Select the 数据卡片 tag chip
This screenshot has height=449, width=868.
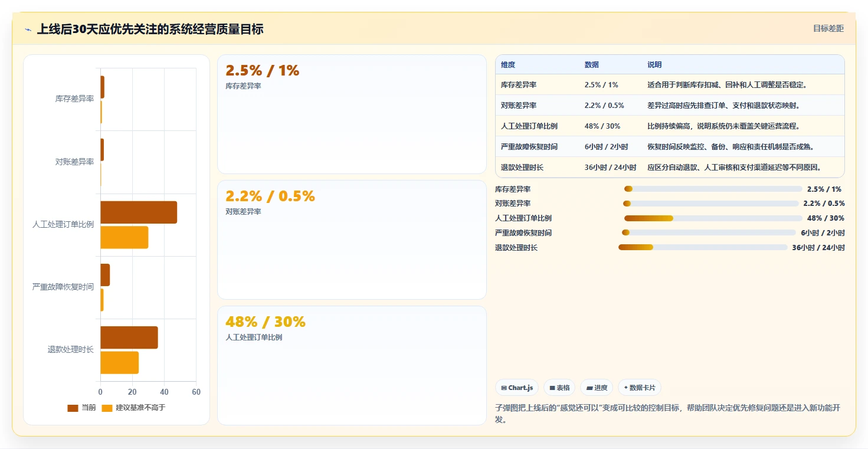(x=640, y=388)
